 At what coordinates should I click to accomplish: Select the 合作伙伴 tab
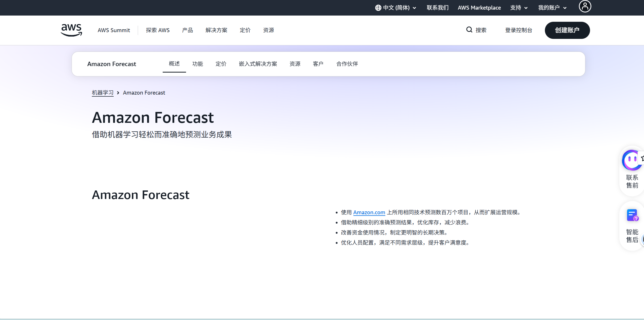(347, 64)
